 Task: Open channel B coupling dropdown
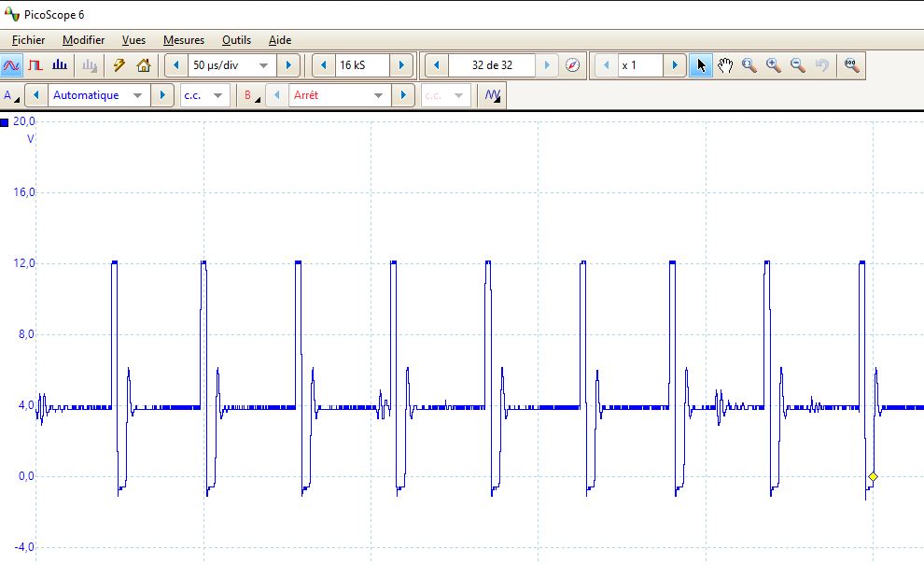click(x=445, y=95)
